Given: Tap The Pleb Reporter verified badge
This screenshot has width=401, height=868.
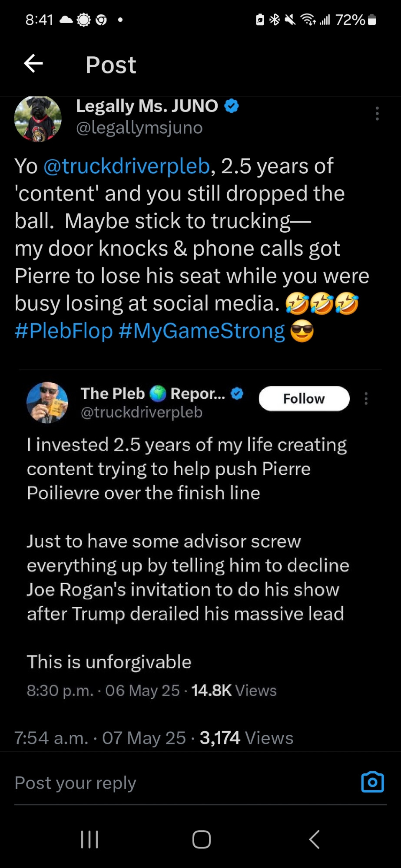Looking at the screenshot, I should 237,394.
